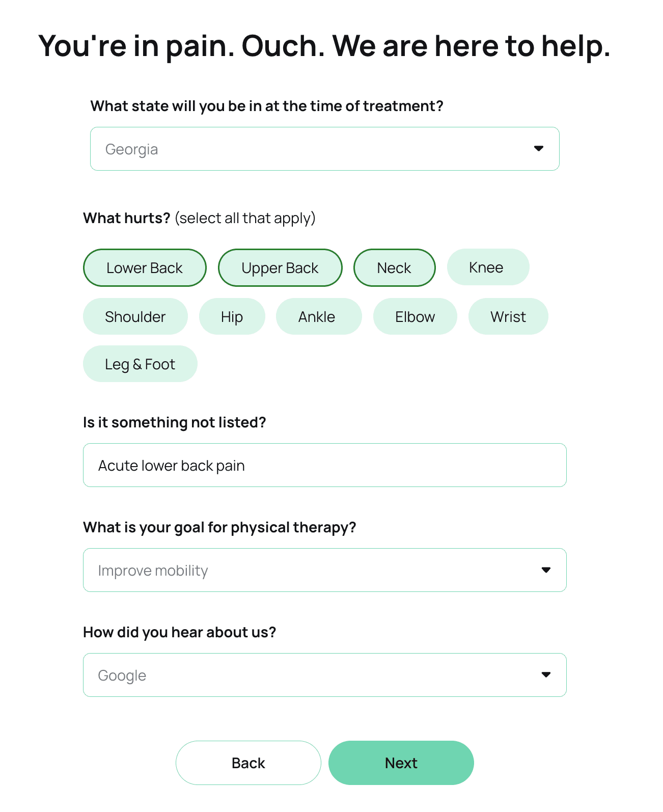Viewport: 663px width, 812px height.
Task: Deselect the Lower Back option
Action: click(x=145, y=267)
